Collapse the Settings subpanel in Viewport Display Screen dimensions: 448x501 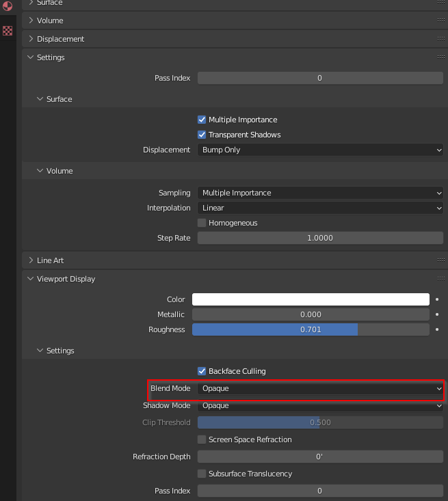40,351
